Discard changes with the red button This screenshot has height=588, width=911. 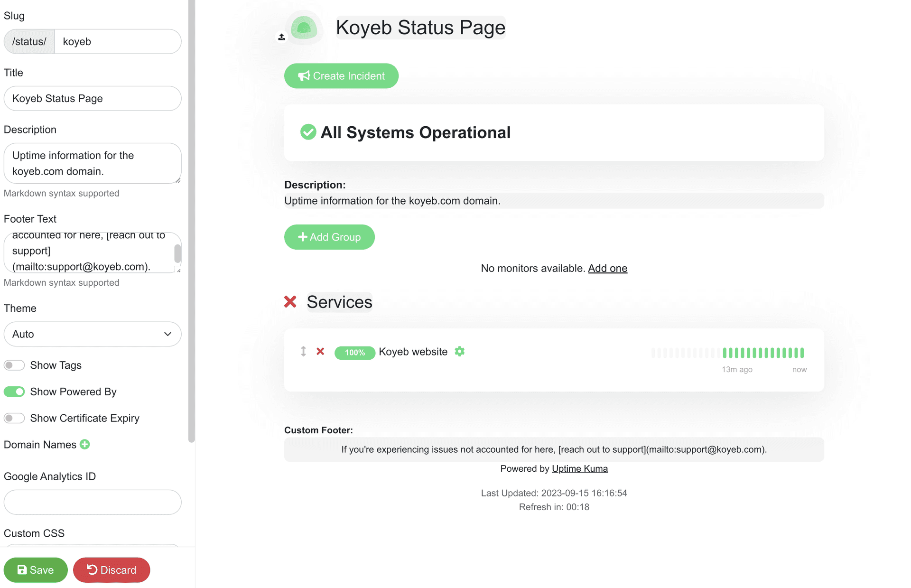[112, 569]
